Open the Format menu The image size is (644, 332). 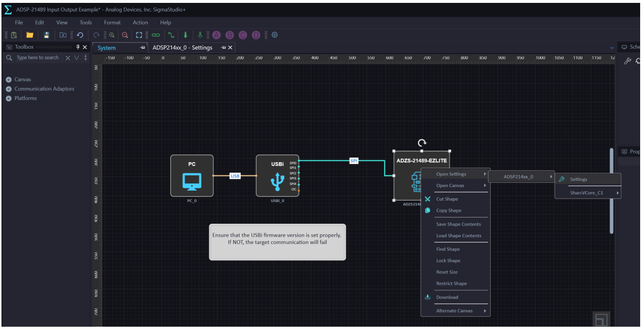(x=112, y=23)
